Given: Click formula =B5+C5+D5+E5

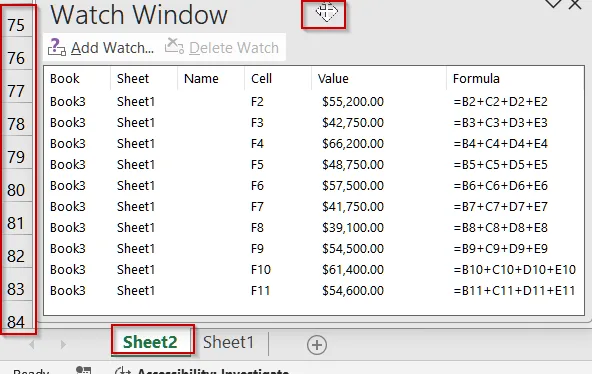Looking at the screenshot, I should point(500,165).
